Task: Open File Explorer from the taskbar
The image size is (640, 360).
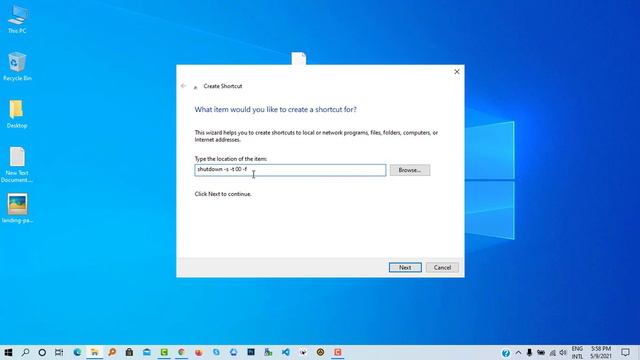Action: point(94,352)
